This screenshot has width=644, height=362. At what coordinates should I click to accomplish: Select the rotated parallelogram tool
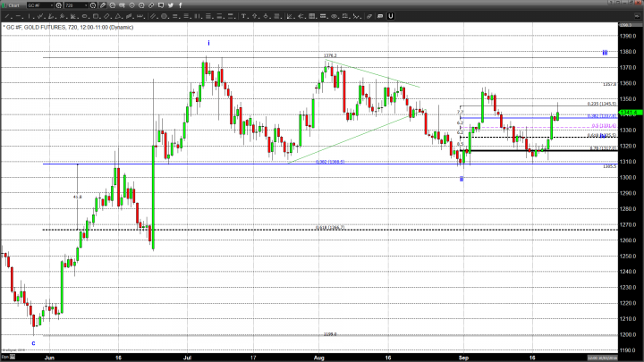point(106,16)
